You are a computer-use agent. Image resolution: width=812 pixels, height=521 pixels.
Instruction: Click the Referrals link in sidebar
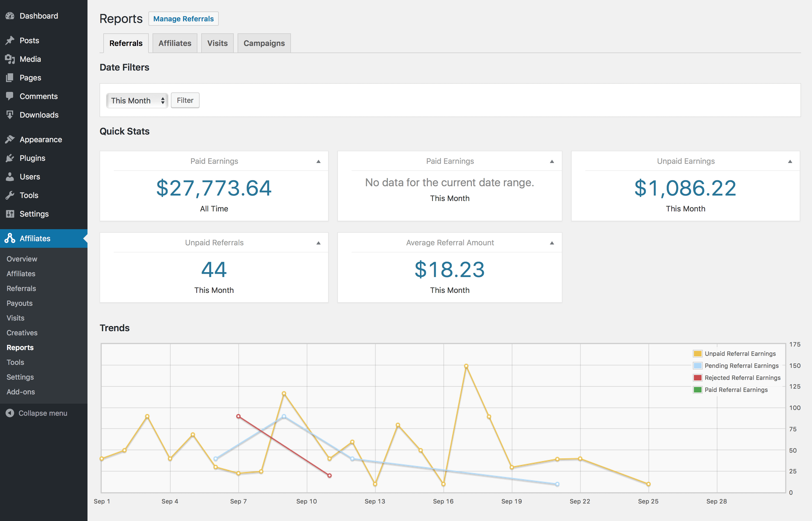(21, 288)
